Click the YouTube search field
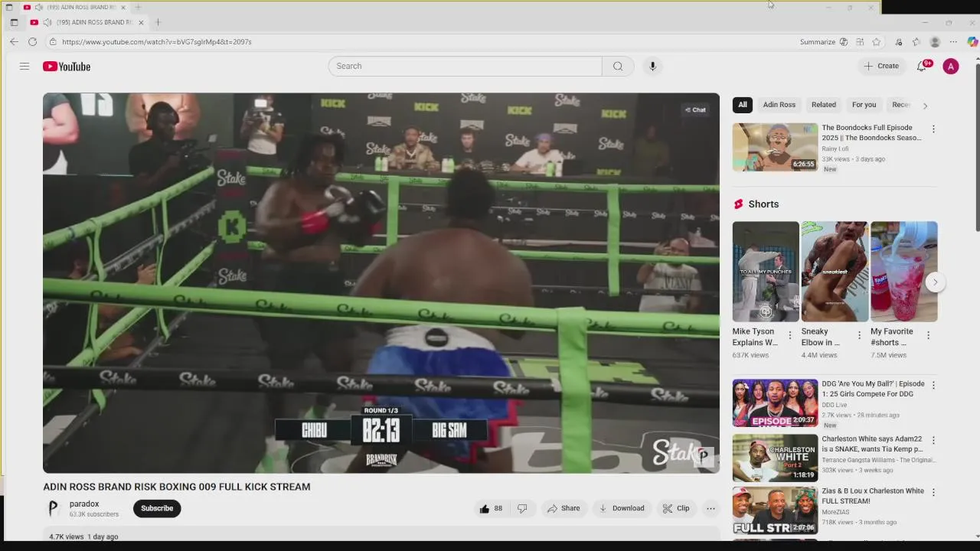980x551 pixels. (x=465, y=66)
